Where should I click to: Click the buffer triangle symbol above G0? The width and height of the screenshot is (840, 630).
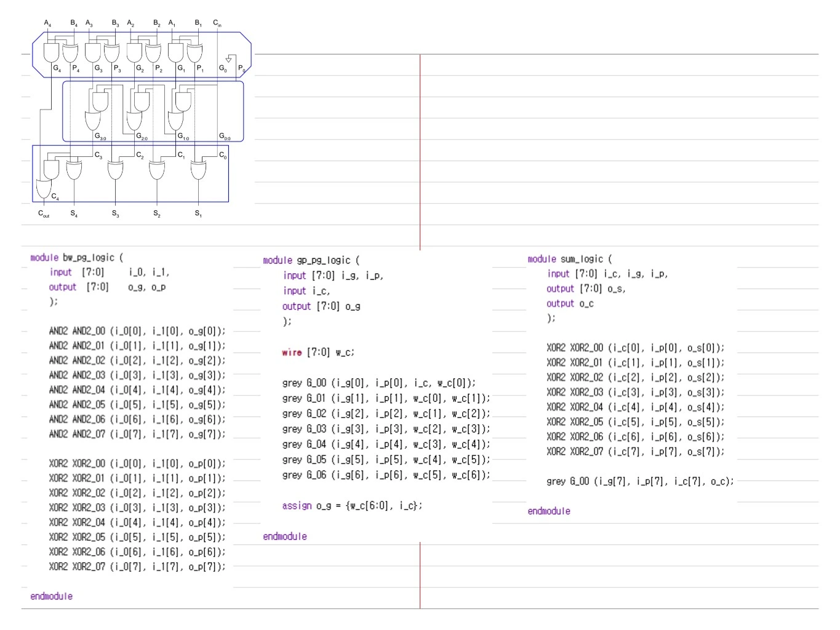pos(228,60)
